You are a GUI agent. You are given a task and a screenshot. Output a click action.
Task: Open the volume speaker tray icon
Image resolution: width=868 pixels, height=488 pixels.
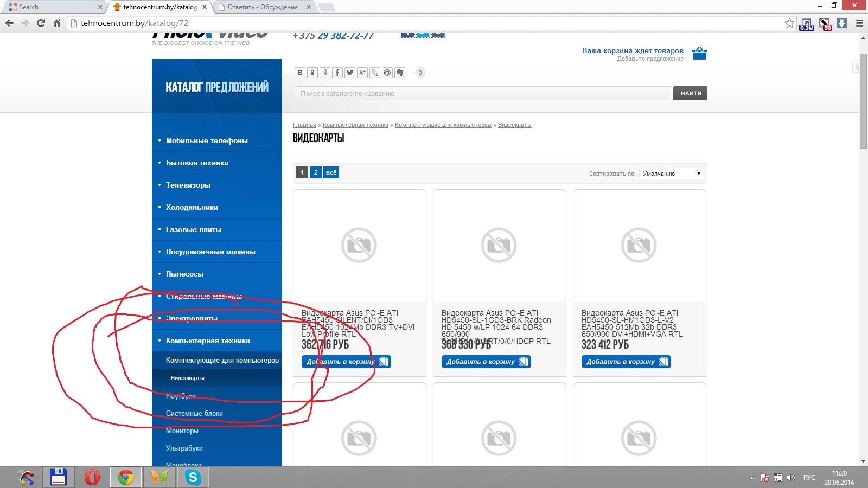[x=791, y=478]
